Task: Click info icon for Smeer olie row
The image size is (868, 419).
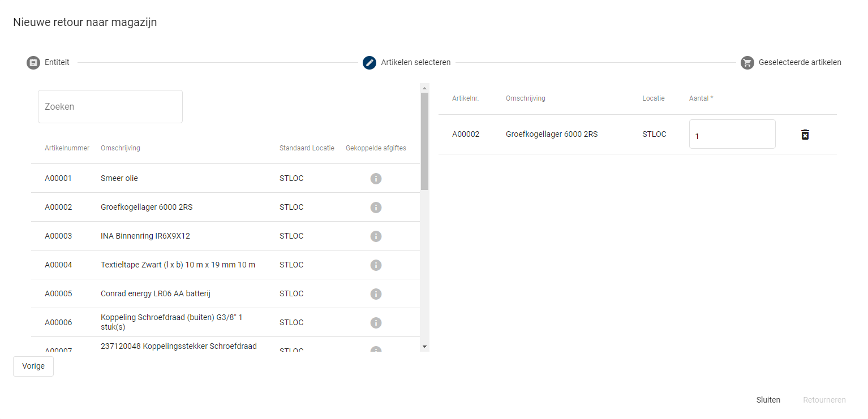Action: click(x=376, y=179)
